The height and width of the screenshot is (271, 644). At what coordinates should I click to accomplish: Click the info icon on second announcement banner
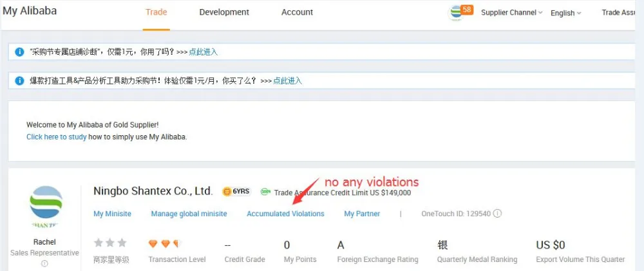tap(19, 81)
